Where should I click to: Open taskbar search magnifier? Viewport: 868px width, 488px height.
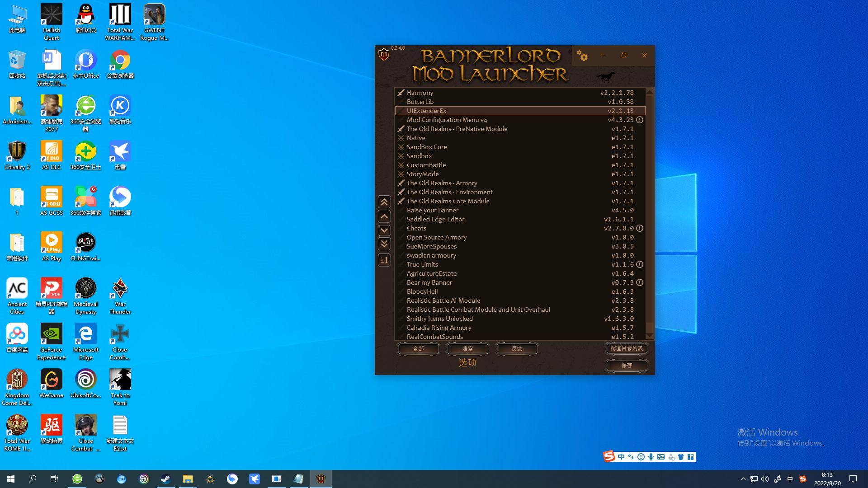[x=33, y=479]
